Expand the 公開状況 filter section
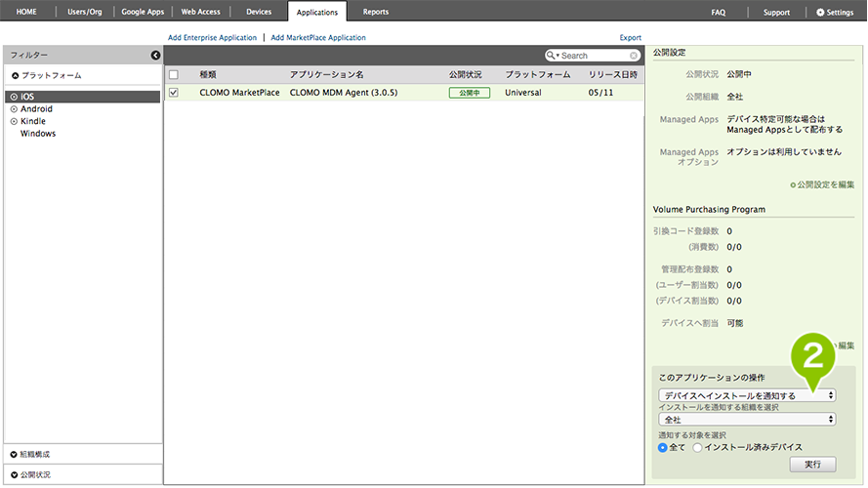This screenshot has height=488, width=868. tap(14, 474)
